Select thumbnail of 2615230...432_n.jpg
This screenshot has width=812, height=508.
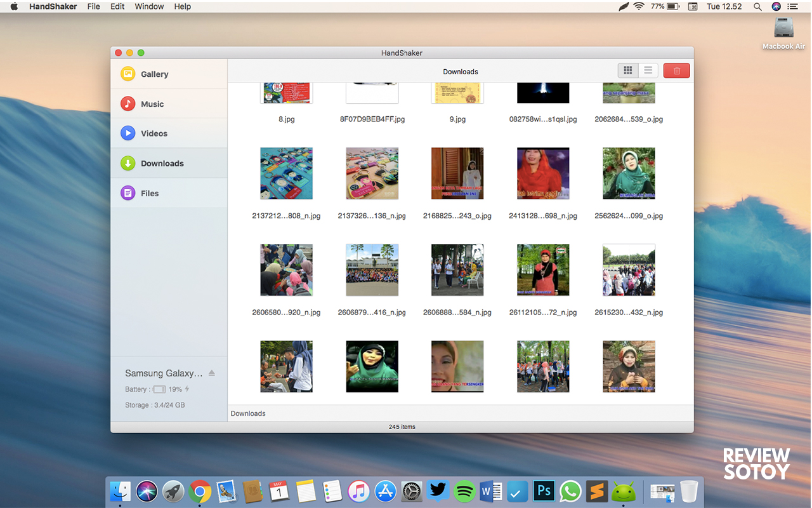point(629,270)
